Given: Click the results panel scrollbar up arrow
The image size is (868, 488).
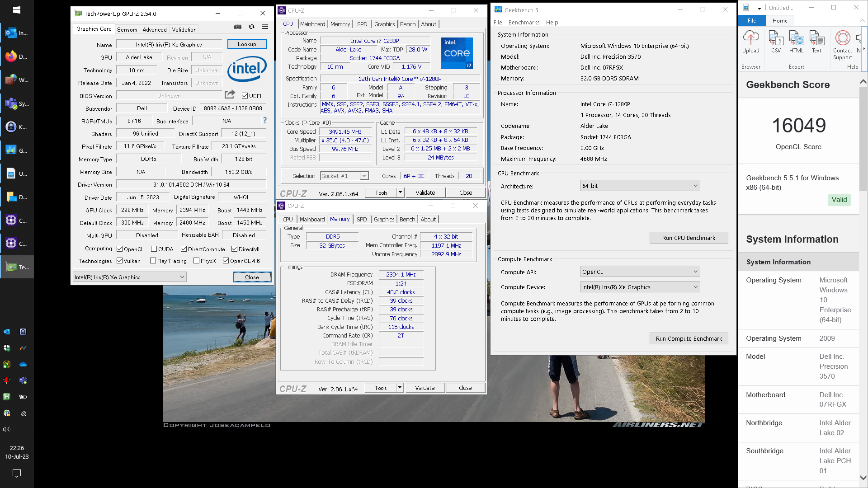Looking at the screenshot, I should click(x=863, y=82).
